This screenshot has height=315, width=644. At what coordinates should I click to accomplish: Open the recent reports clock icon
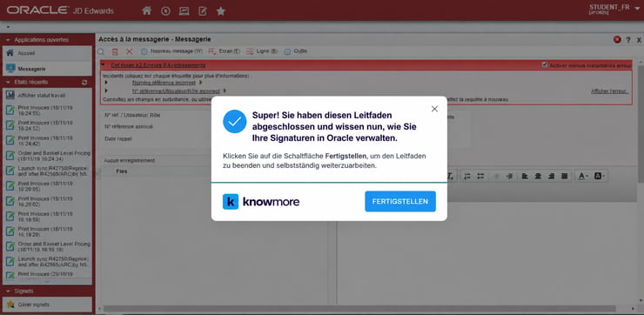pos(165,11)
